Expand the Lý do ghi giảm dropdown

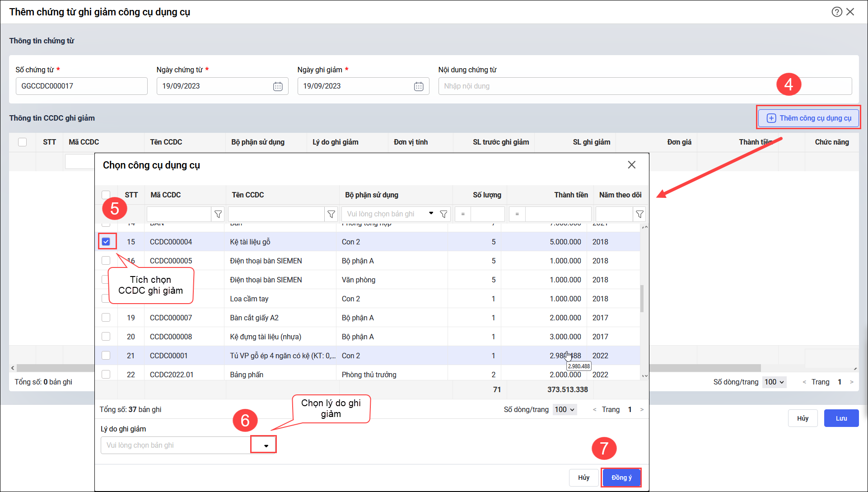(x=266, y=445)
